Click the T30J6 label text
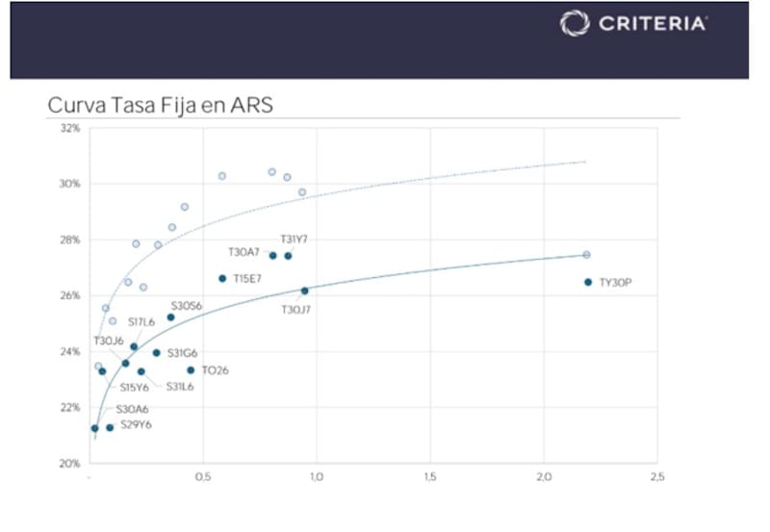770x532 pixels. (108, 341)
